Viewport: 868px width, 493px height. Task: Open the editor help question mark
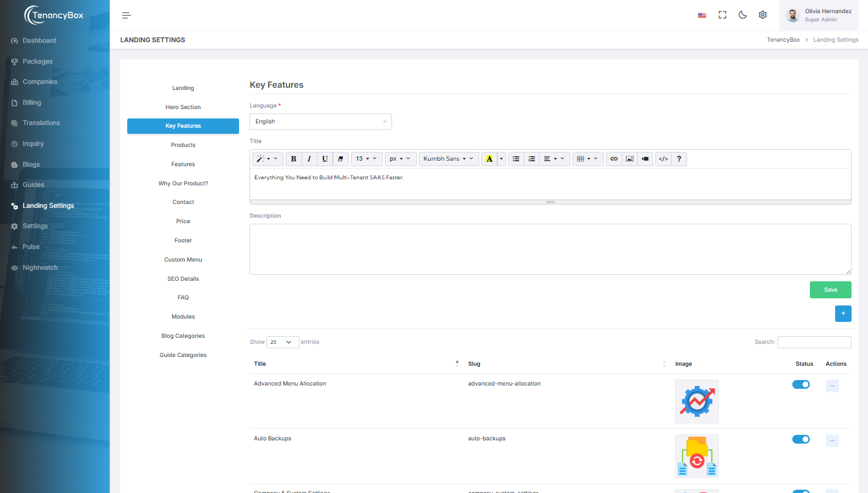pyautogui.click(x=679, y=159)
